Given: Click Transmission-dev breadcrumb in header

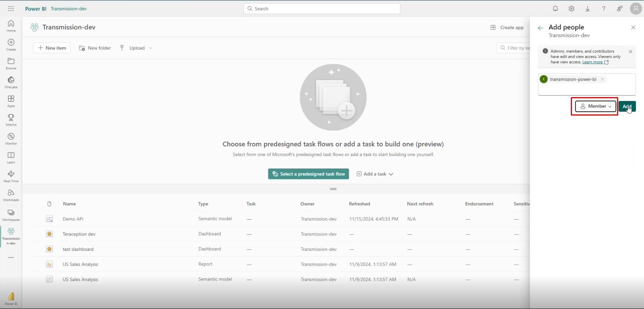Looking at the screenshot, I should (69, 8).
